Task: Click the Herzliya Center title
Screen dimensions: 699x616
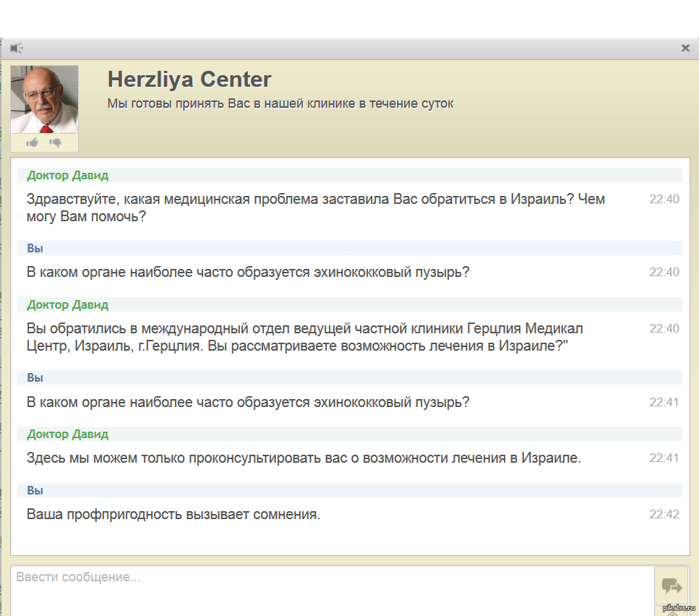Action: [x=189, y=80]
